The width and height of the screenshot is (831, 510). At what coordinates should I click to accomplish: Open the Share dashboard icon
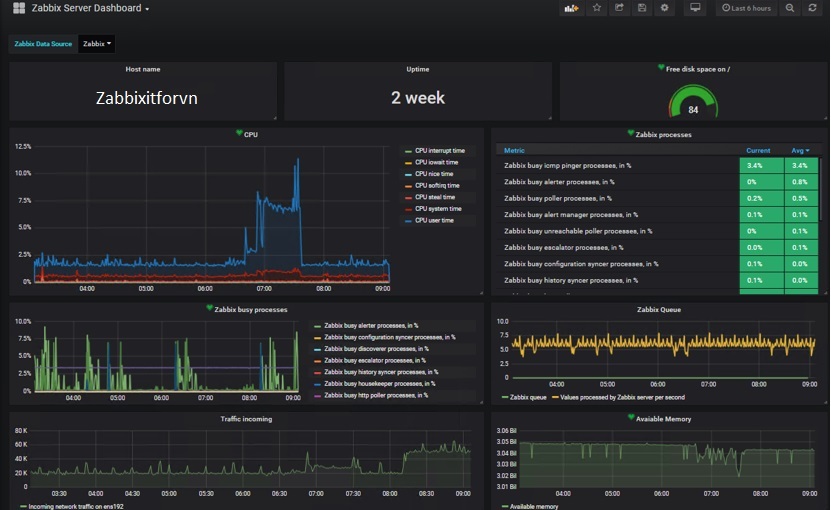(x=619, y=8)
